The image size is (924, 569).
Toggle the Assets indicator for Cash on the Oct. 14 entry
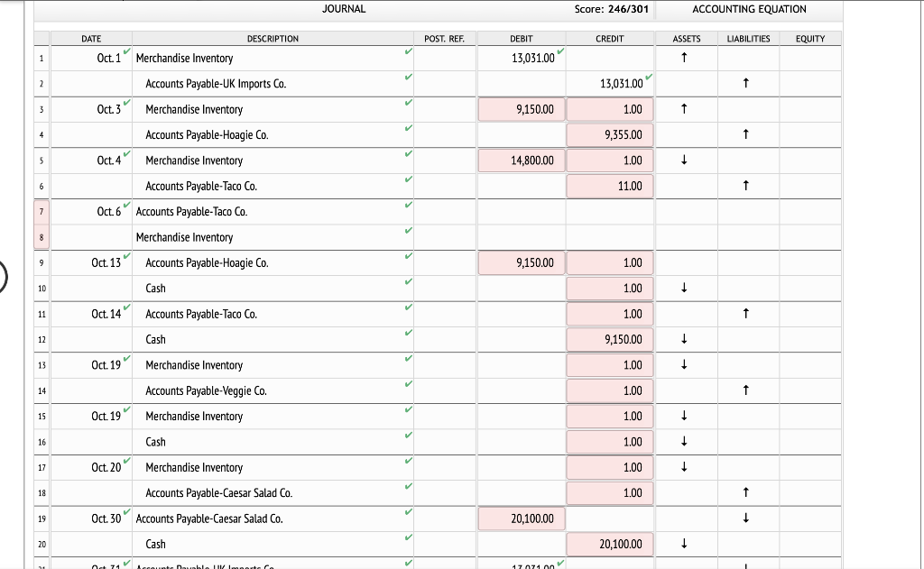(x=685, y=340)
